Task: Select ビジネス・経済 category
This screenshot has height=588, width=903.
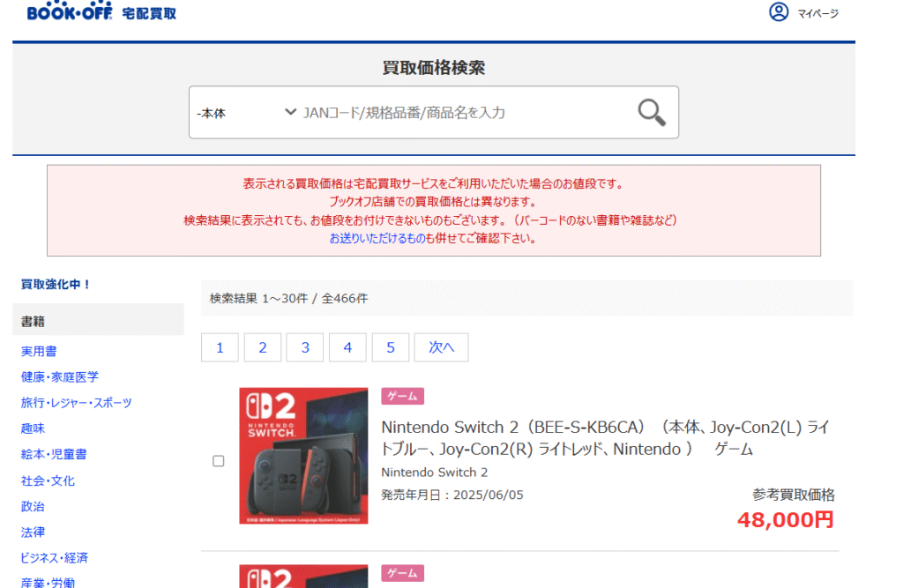Action: click(x=54, y=558)
